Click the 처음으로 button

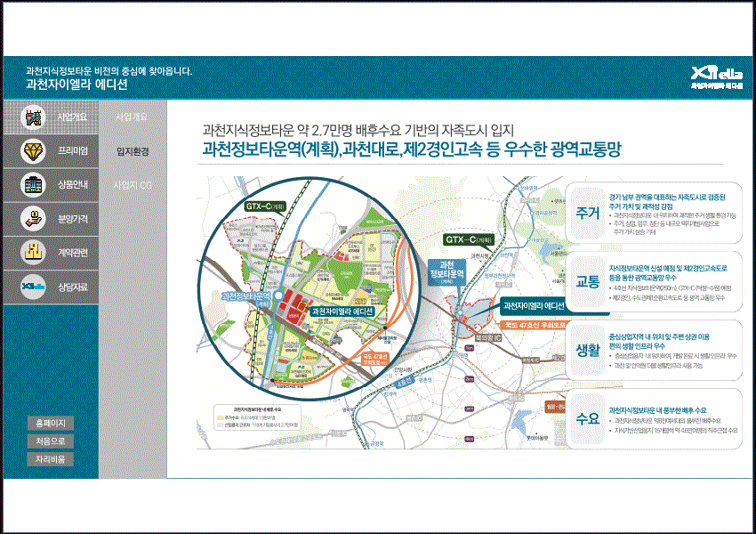pos(51,441)
